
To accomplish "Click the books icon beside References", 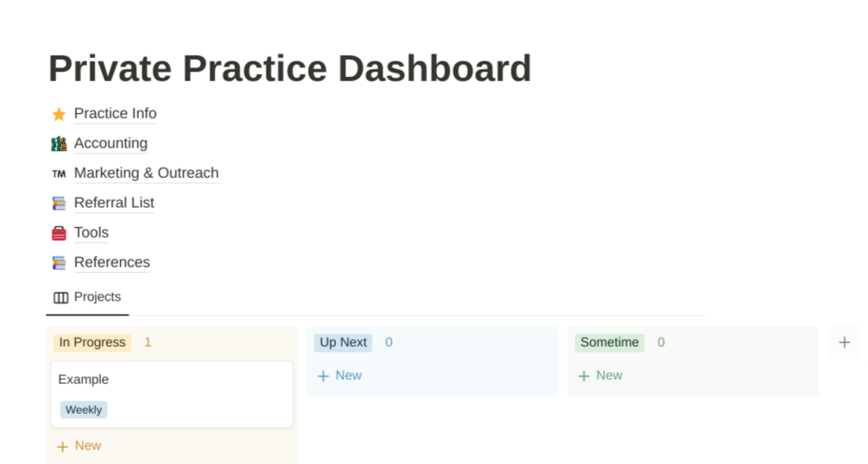I will pyautogui.click(x=59, y=263).
